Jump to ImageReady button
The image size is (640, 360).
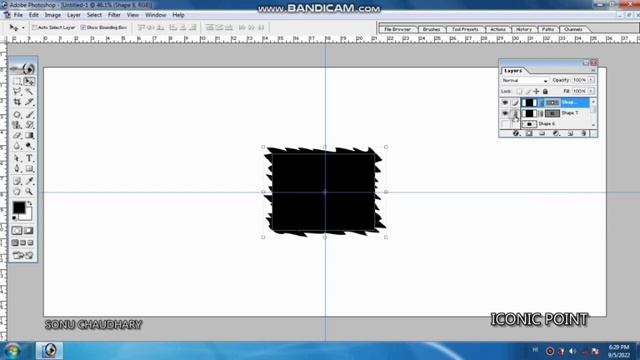[23, 256]
